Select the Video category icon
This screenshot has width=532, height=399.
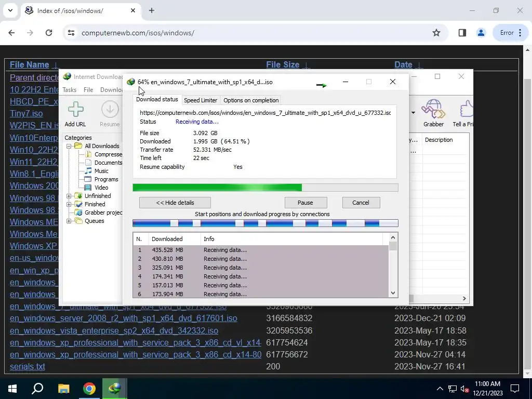coord(88,187)
